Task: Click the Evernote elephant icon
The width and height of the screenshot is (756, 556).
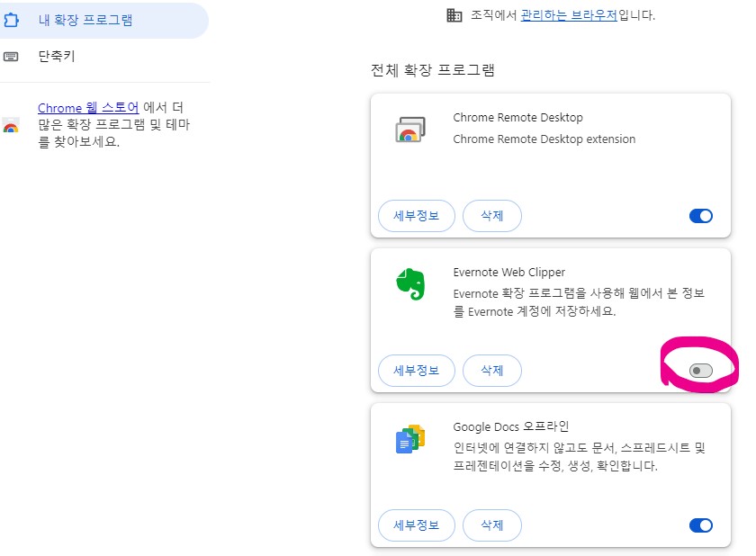Action: click(x=410, y=283)
